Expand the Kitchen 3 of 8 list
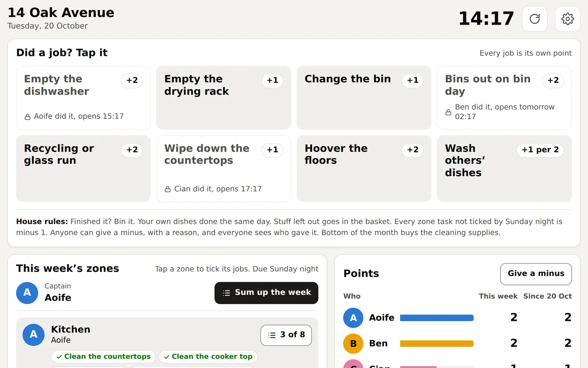The width and height of the screenshot is (588, 368). click(x=286, y=335)
